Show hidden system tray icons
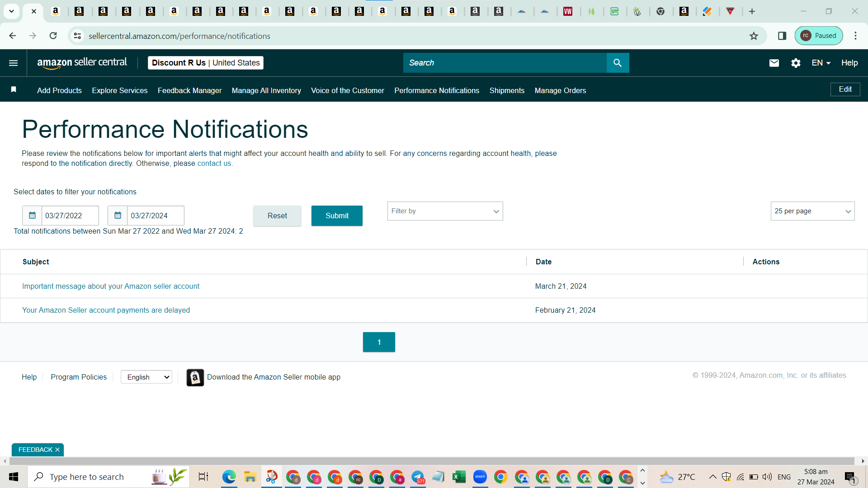The height and width of the screenshot is (488, 868). tap(712, 477)
